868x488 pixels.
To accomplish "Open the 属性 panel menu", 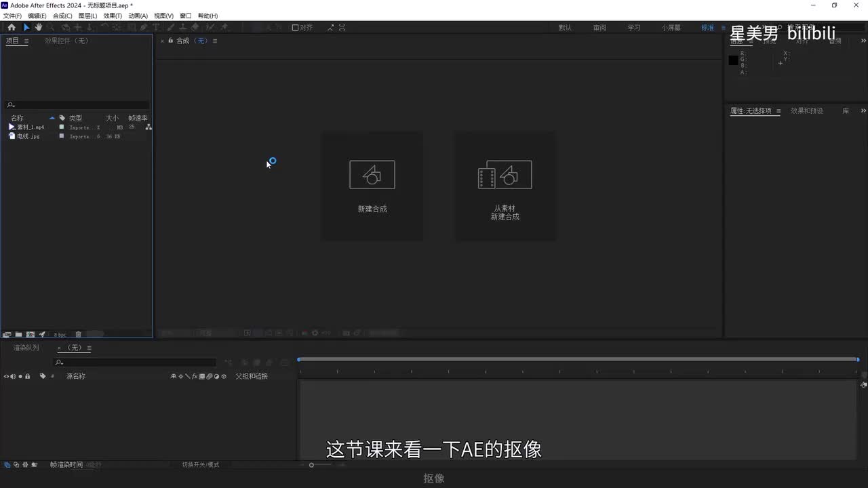I will pos(778,111).
